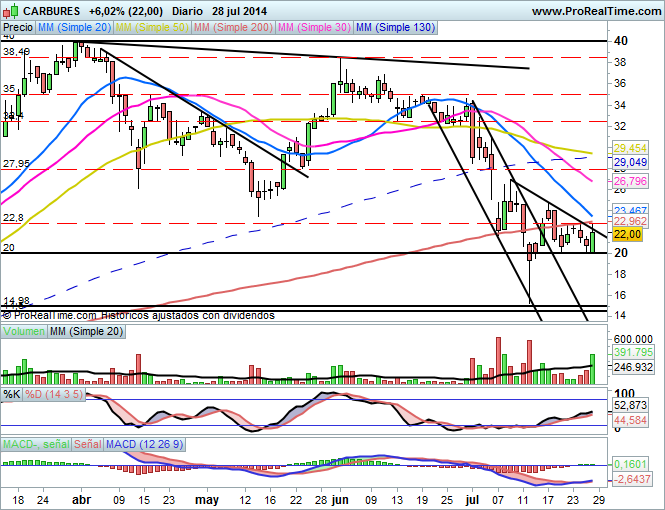665x510 pixels.
Task: Click the Volumen panel label
Action: pos(24,330)
